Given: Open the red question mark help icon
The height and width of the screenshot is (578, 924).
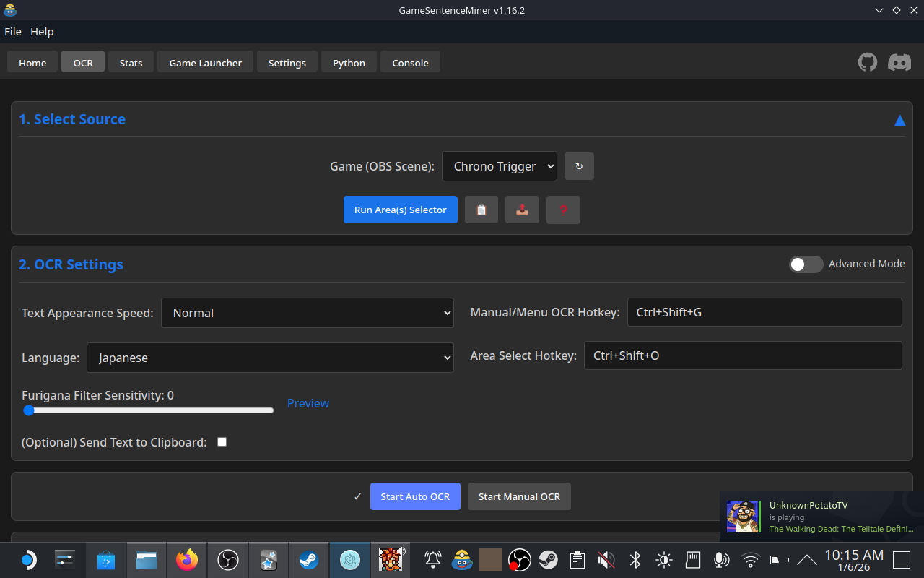Looking at the screenshot, I should tap(563, 210).
